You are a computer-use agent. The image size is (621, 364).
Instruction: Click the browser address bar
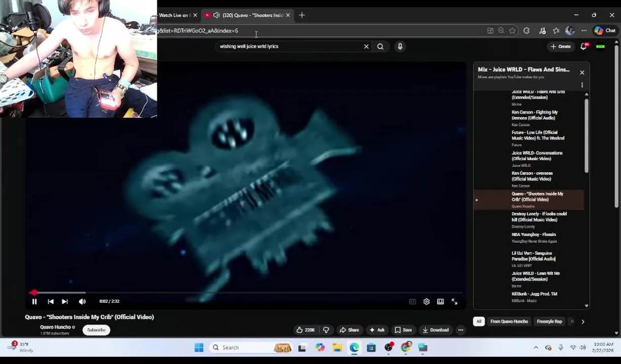point(319,31)
